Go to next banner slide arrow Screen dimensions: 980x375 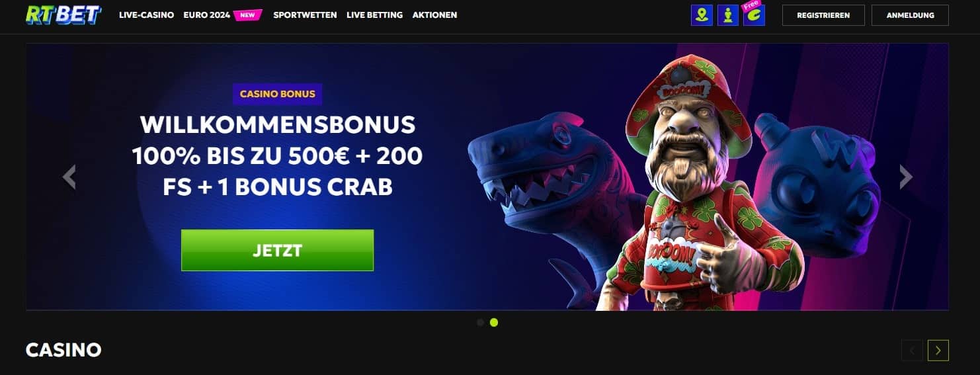pos(906,177)
